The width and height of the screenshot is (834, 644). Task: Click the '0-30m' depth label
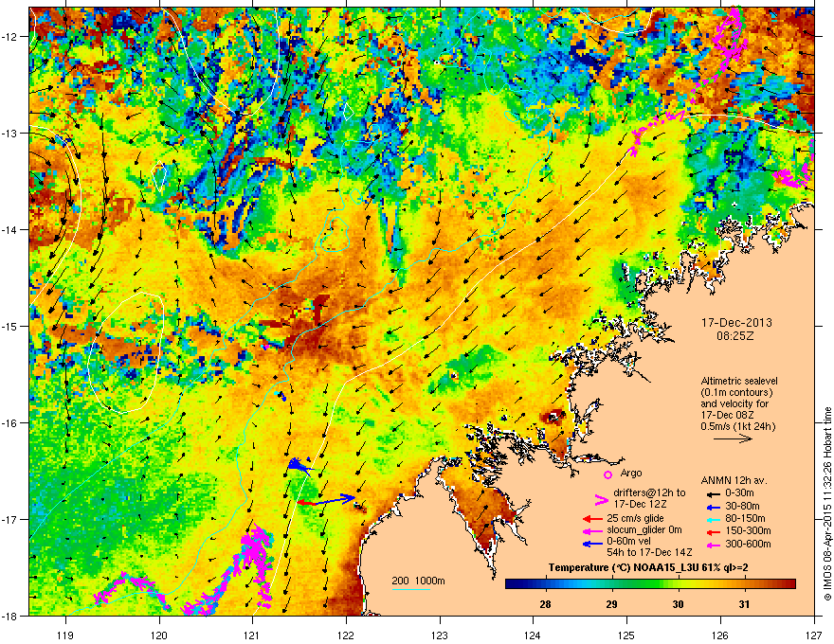click(740, 493)
